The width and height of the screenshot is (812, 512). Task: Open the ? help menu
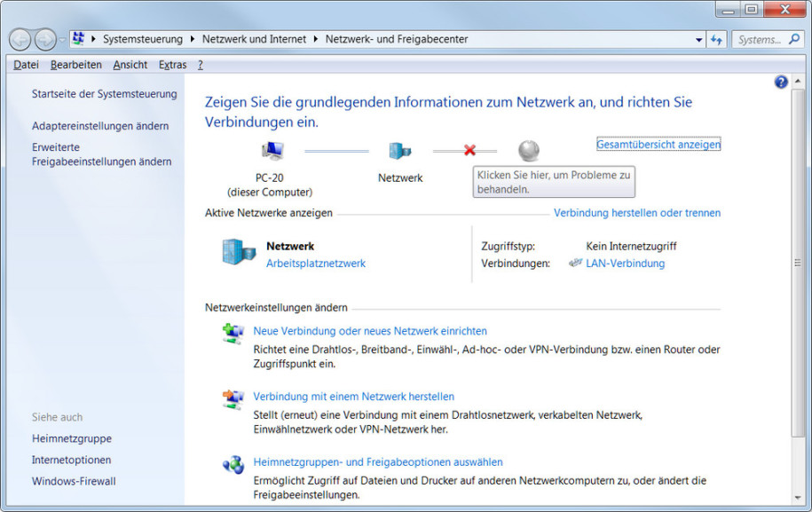click(x=201, y=65)
